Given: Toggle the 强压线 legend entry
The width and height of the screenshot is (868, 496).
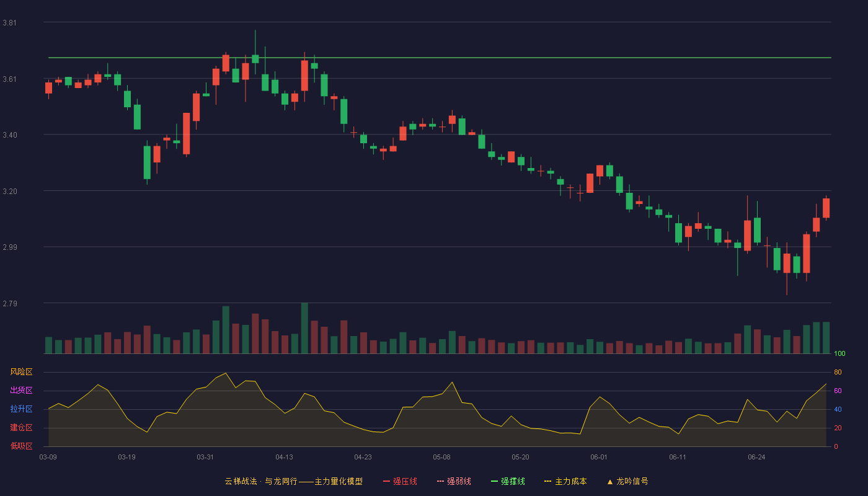Looking at the screenshot, I should [x=400, y=481].
